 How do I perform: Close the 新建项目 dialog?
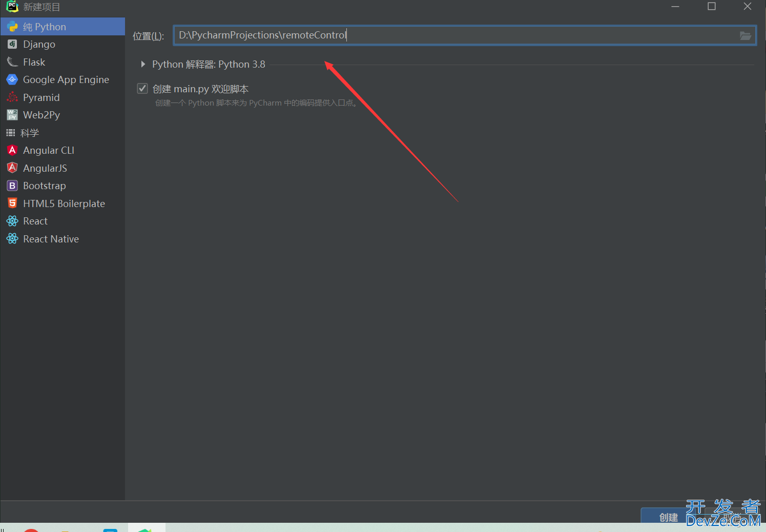pos(748,7)
